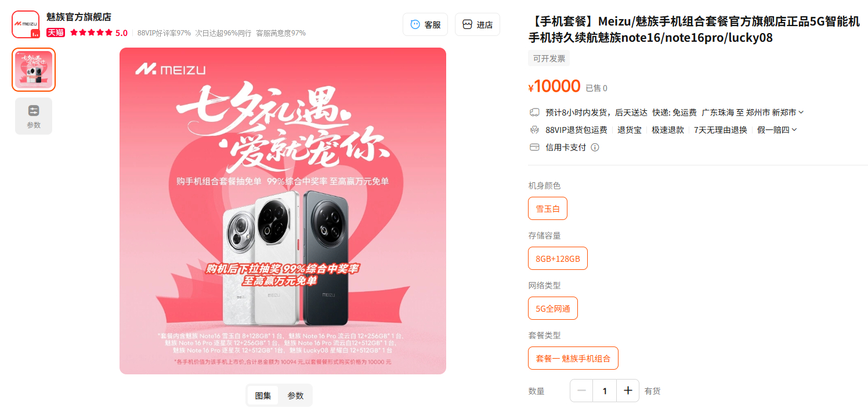Viewport: 868px width, 408px height.
Task: Click the 进店 store icon button
Action: point(477,24)
